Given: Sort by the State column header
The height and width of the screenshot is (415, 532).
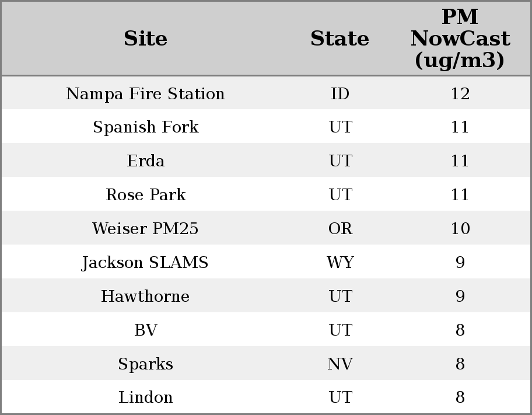Looking at the screenshot, I should click(x=339, y=39).
